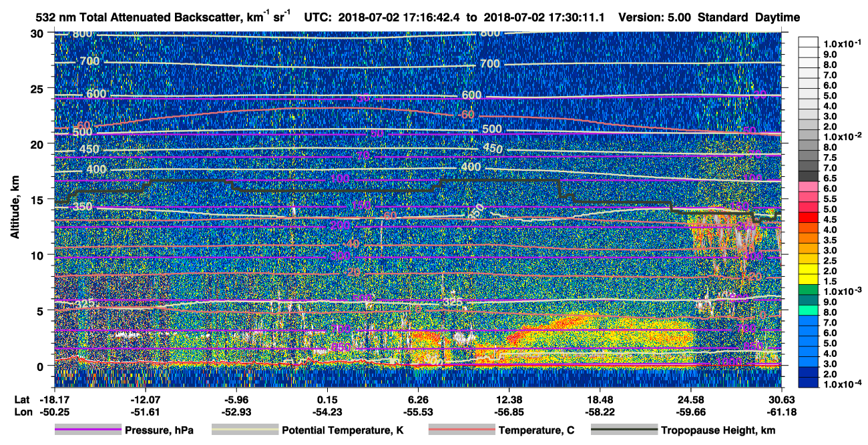Viewport: 868px width, 445px height.
Task: Click the latitude value '-18.17'
Action: click(x=54, y=399)
